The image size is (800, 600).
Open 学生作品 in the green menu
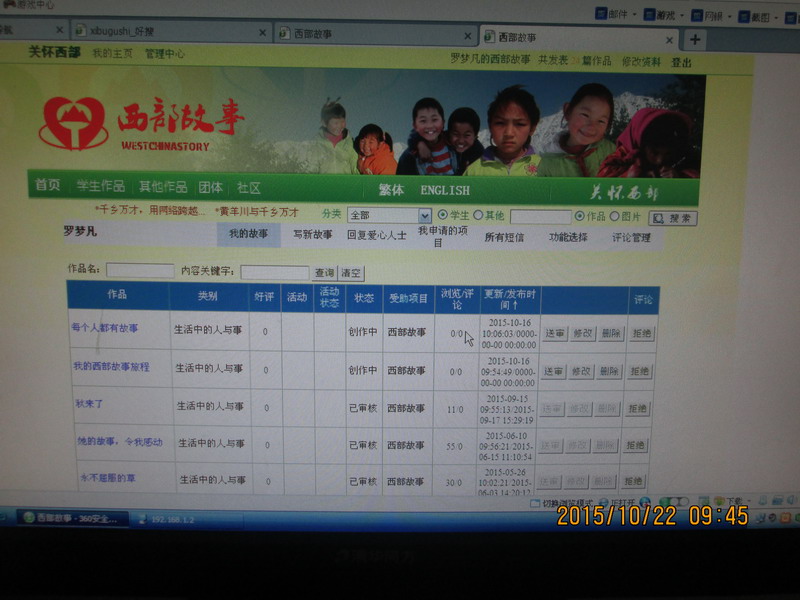click(100, 187)
